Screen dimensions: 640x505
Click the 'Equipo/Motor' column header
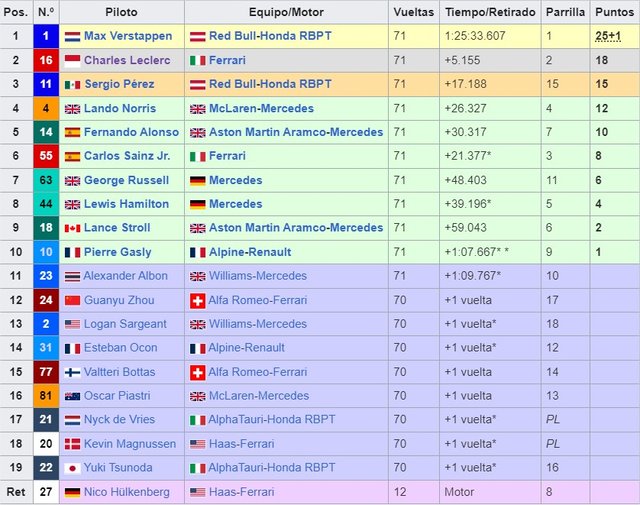coord(286,12)
